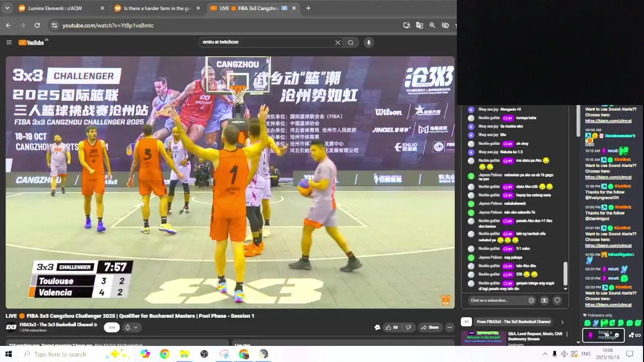Open the more actions ellipsis under video
Image resolution: width=644 pixels, height=362 pixels.
click(450, 327)
